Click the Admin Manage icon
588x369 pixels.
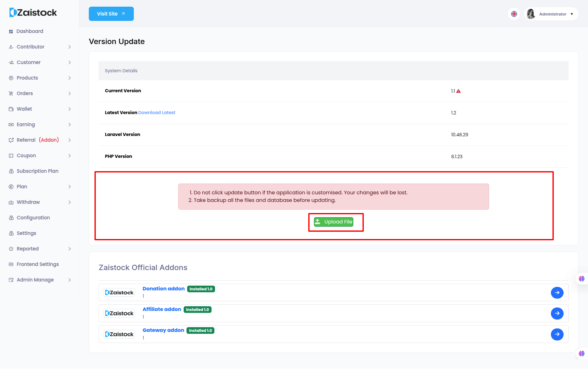coord(11,280)
